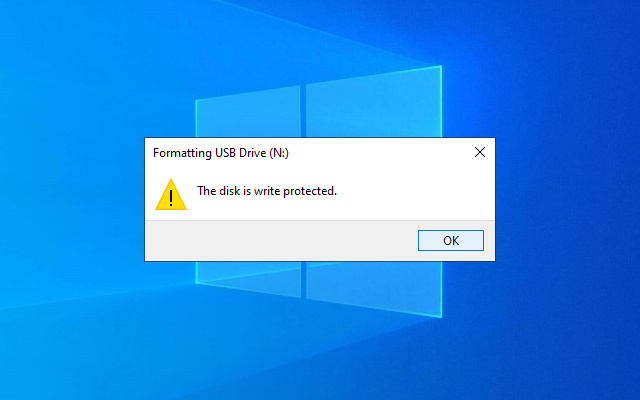Click "USB Drive" in the dialog title
This screenshot has height=400, width=640.
tap(241, 153)
